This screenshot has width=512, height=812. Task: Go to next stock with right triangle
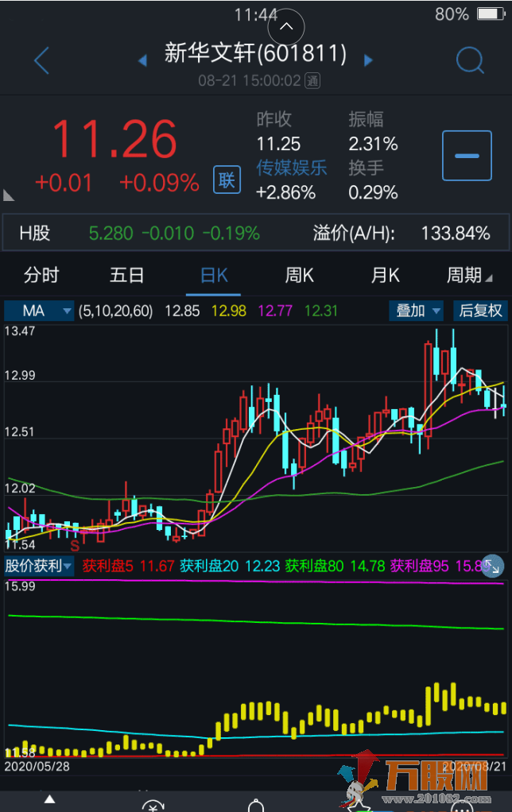(368, 60)
